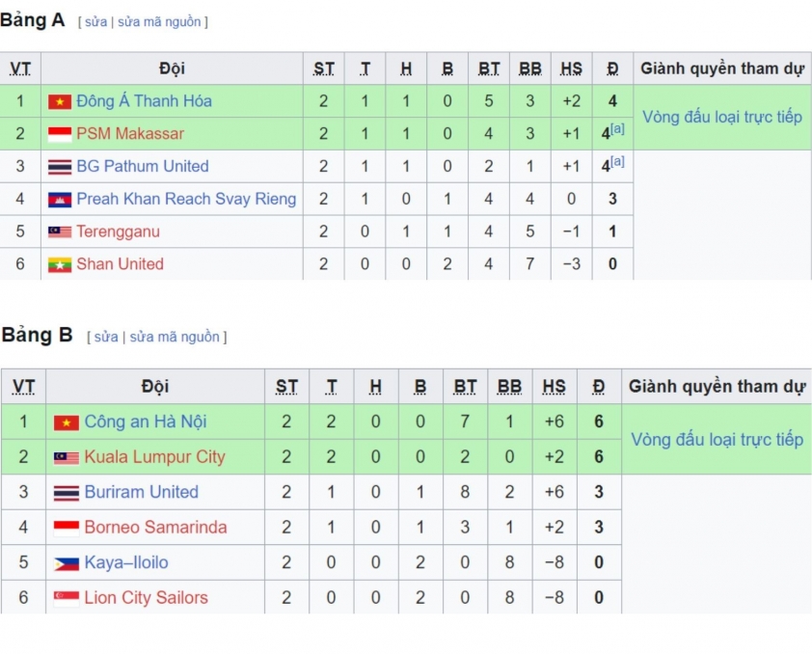Open the Kuala Lumpur City link
This screenshot has width=812, height=654.
155,457
